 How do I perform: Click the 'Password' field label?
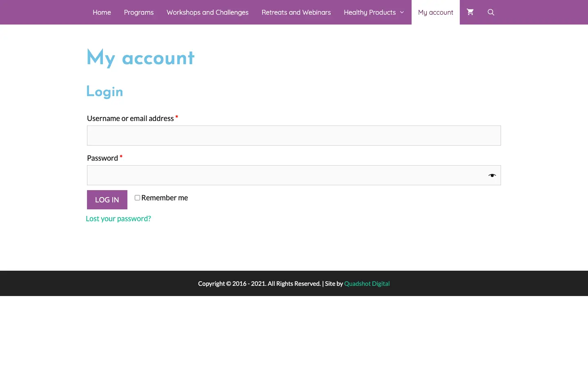[x=102, y=158]
